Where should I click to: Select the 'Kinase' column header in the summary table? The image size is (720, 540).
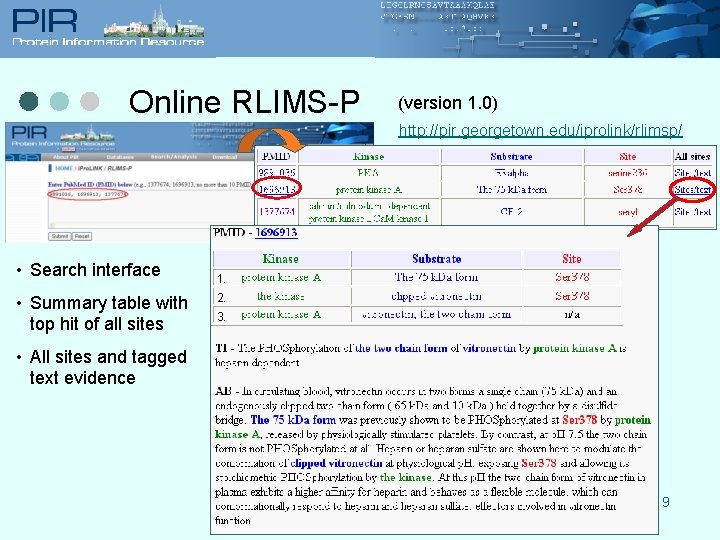coord(368,157)
